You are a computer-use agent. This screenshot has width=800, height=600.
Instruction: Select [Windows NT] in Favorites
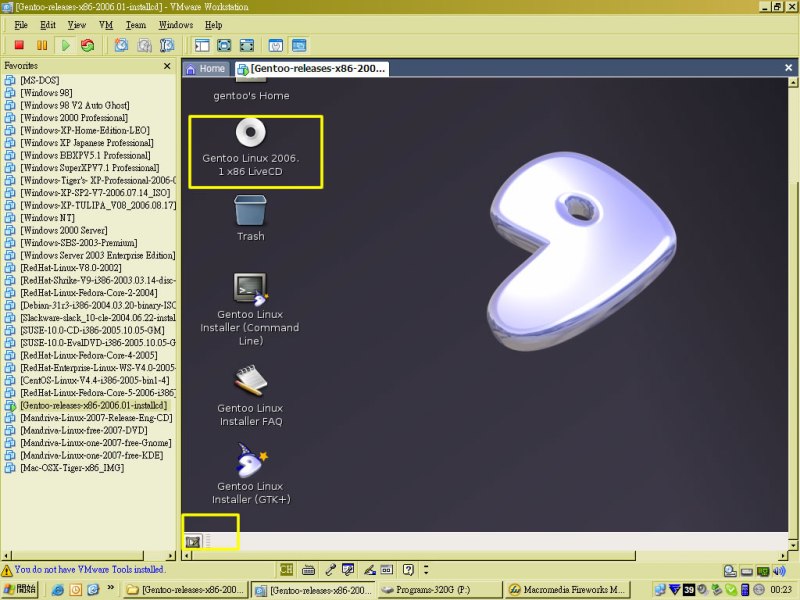(x=47, y=218)
